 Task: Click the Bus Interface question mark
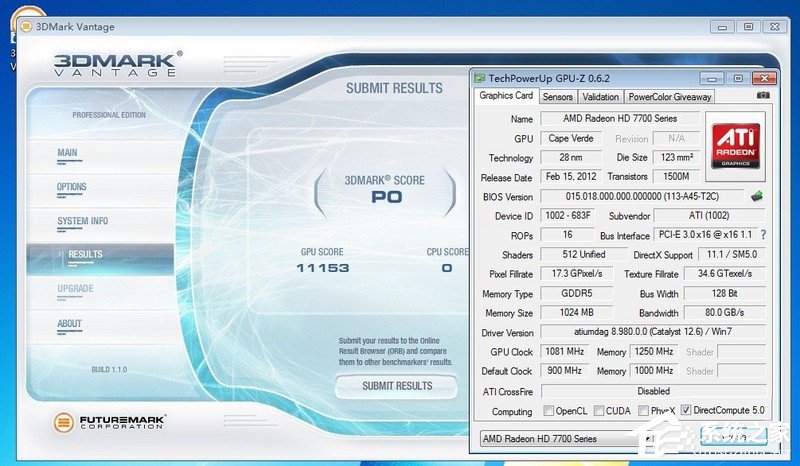[x=763, y=235]
